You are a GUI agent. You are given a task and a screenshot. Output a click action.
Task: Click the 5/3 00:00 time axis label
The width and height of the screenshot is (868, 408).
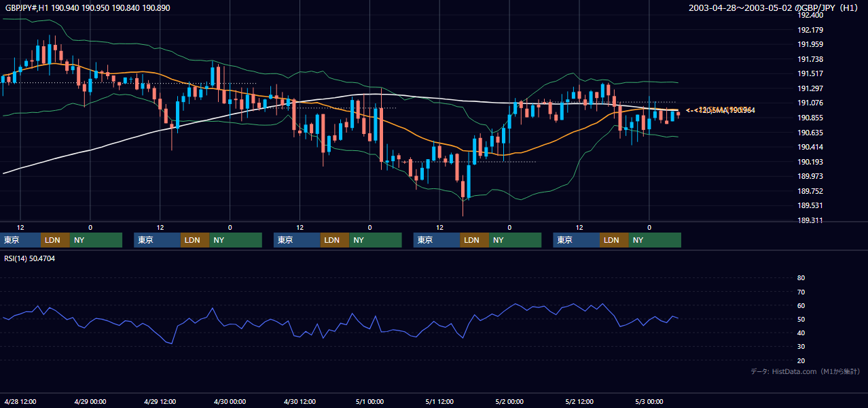tap(649, 401)
